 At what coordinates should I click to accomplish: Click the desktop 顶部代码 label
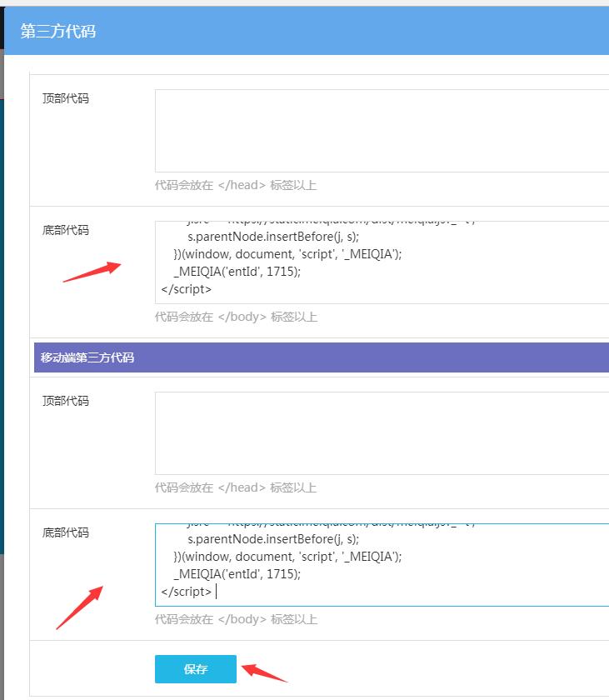pyautogui.click(x=66, y=98)
